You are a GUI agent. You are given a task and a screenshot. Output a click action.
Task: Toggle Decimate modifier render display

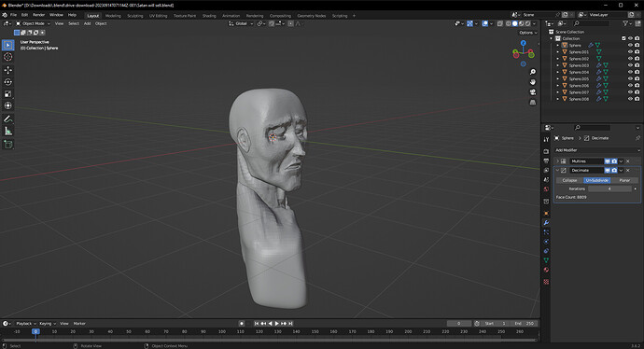pos(614,171)
